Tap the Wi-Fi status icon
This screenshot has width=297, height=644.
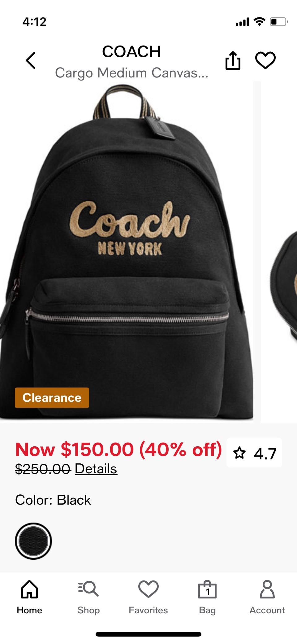(x=259, y=21)
